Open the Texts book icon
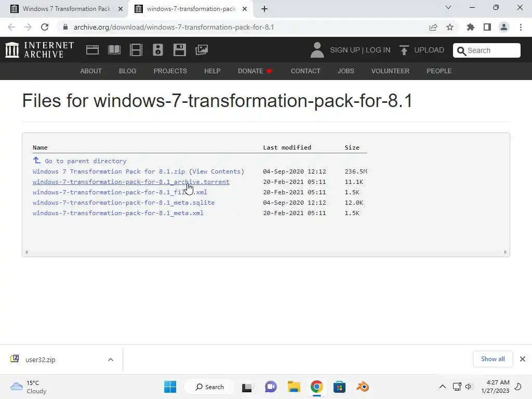This screenshot has height=399, width=532. click(x=114, y=50)
